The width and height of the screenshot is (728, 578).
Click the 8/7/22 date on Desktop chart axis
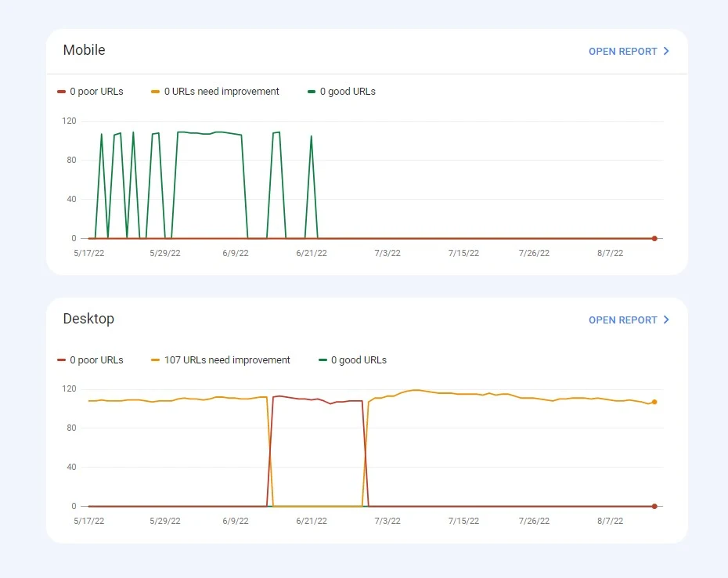click(x=610, y=522)
